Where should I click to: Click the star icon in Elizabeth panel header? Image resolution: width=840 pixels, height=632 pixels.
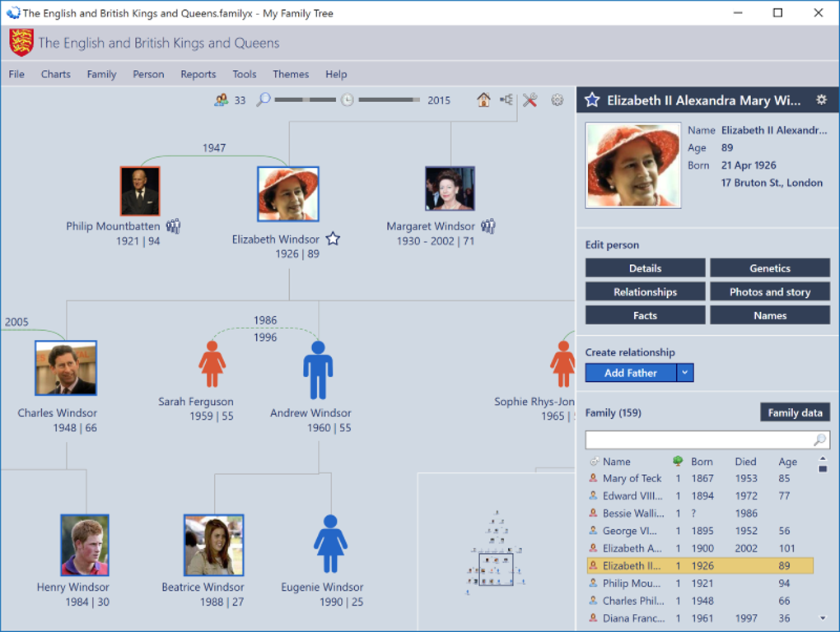[592, 100]
